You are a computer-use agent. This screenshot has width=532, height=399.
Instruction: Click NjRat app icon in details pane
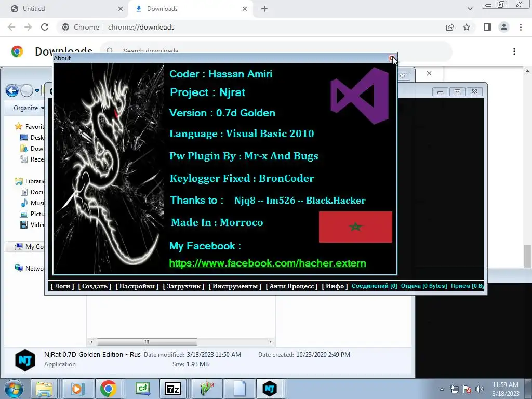25,360
